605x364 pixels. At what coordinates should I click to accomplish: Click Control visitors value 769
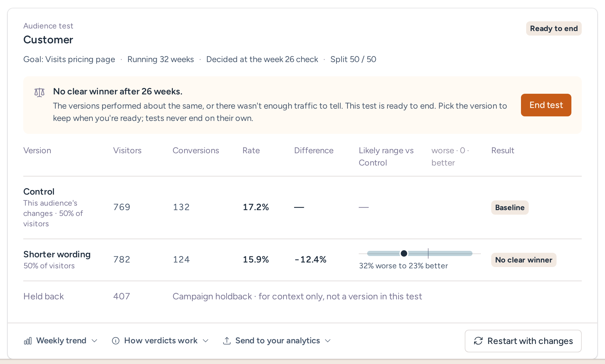tap(122, 207)
